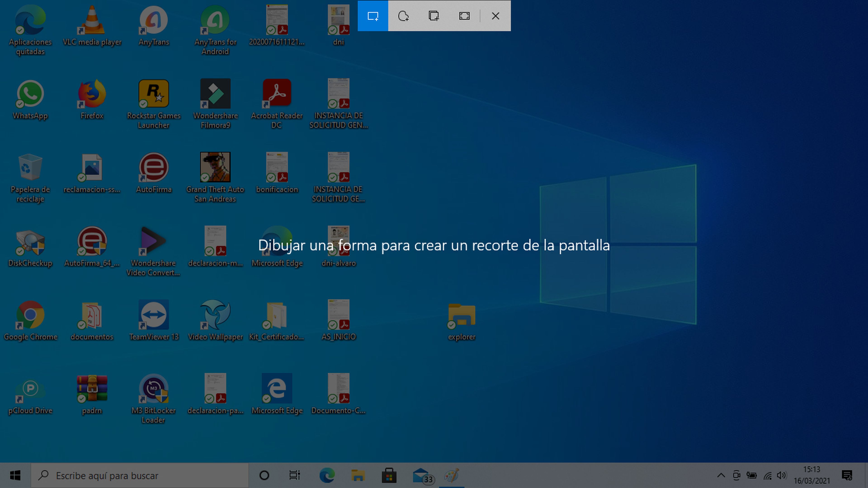Click the Grand Theft Auto San Andreas icon
Image resolution: width=868 pixels, height=488 pixels.
[x=215, y=167]
